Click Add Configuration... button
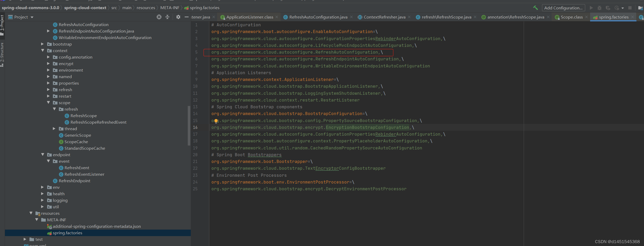Image resolution: width=644 pixels, height=246 pixels. point(563,8)
